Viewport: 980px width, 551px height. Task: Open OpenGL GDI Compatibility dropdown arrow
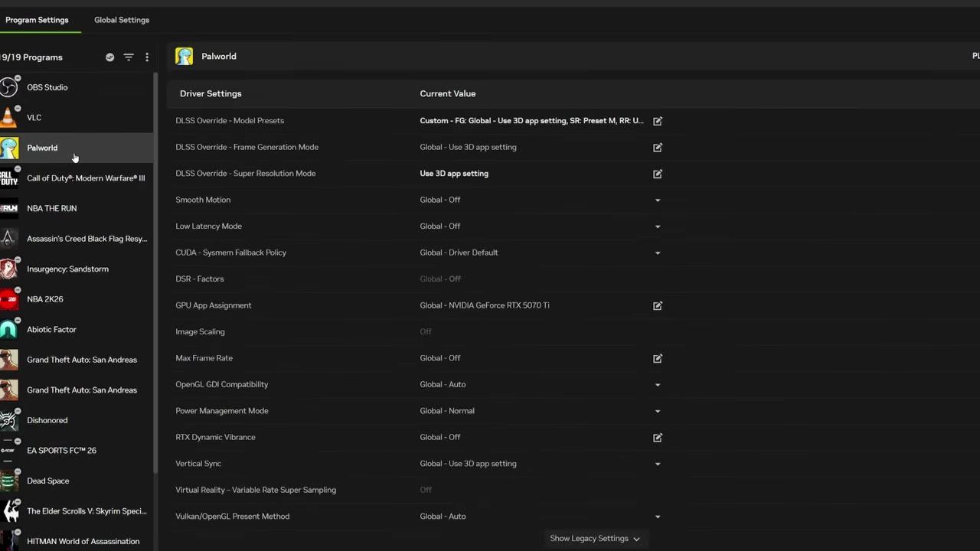pos(658,385)
